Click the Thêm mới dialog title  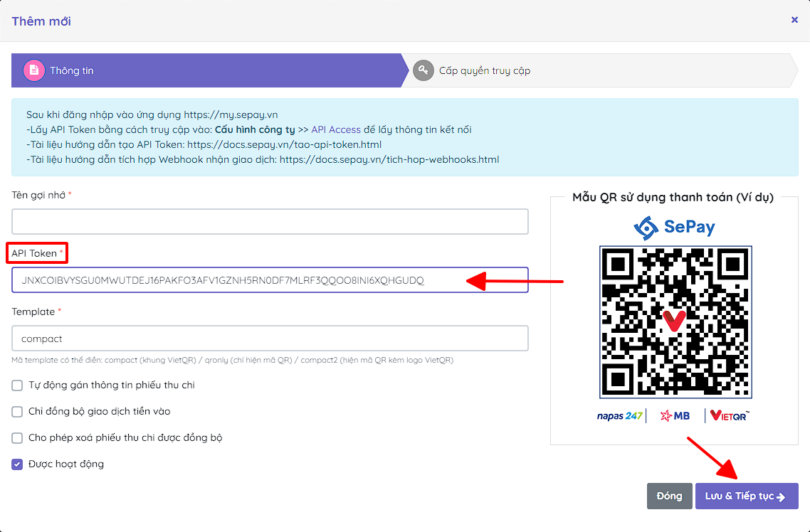41,21
